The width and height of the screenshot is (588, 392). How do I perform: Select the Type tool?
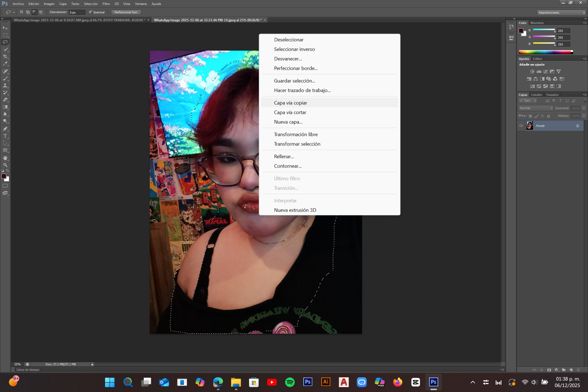click(5, 136)
